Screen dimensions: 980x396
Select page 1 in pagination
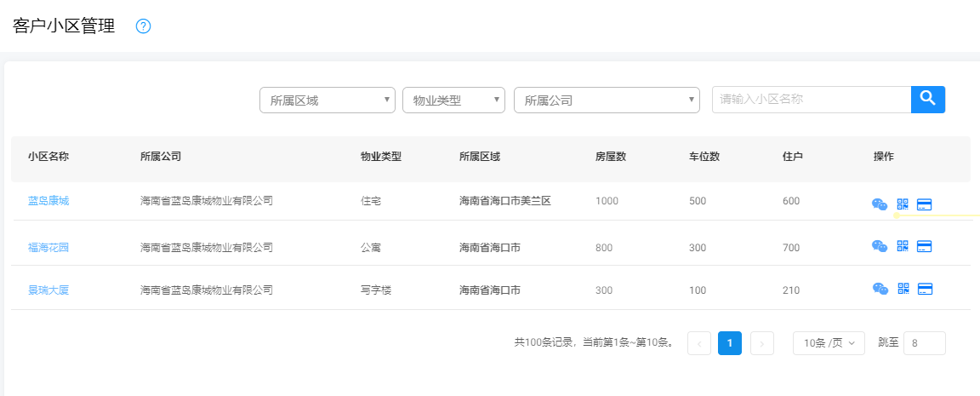(x=729, y=343)
